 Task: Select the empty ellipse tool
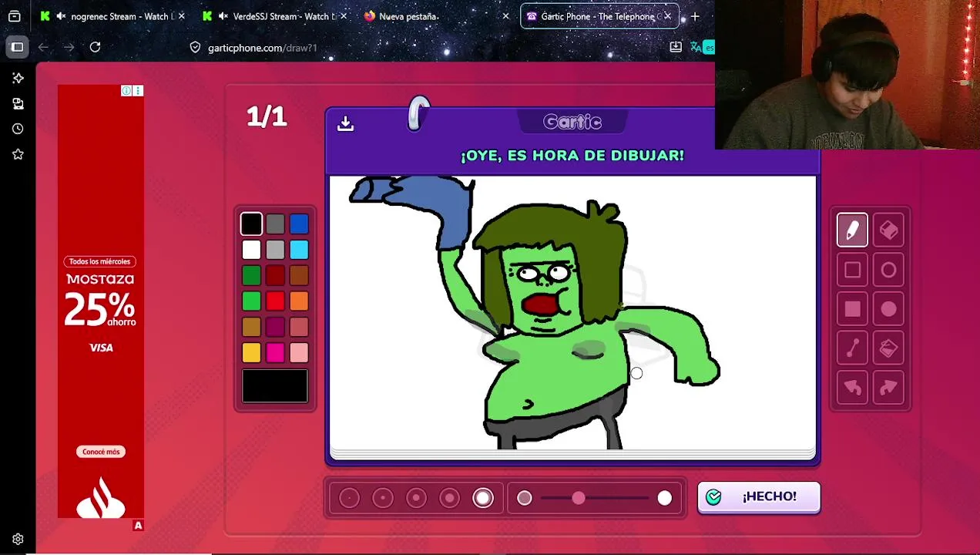(888, 270)
